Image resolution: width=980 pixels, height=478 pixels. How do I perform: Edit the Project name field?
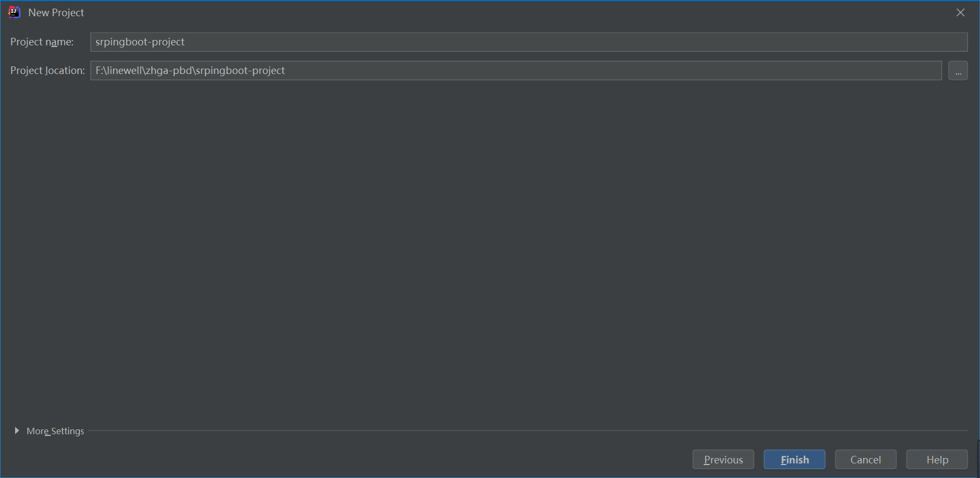point(529,42)
